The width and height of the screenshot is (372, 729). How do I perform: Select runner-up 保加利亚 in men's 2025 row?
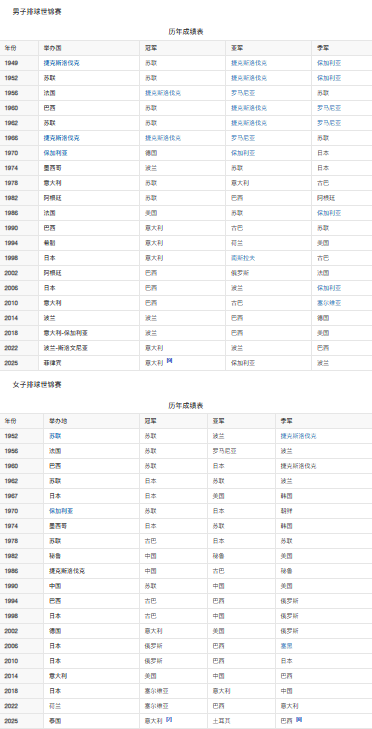tap(243, 363)
